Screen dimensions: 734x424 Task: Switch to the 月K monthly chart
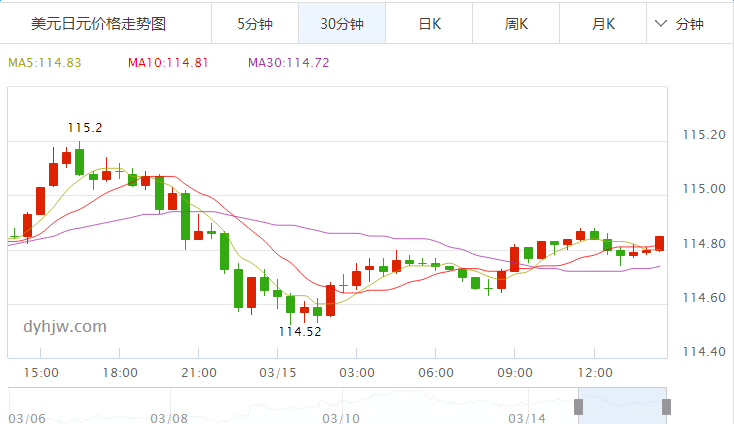click(x=603, y=23)
